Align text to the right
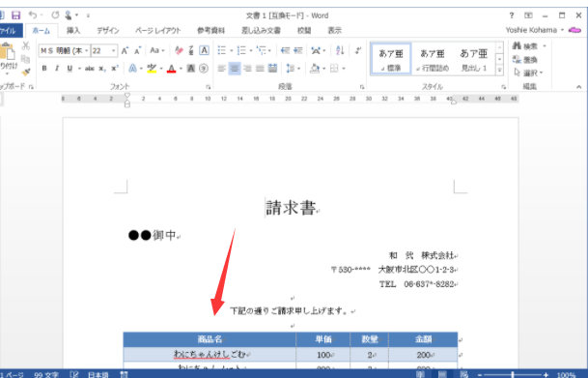The width and height of the screenshot is (588, 378). [247, 69]
